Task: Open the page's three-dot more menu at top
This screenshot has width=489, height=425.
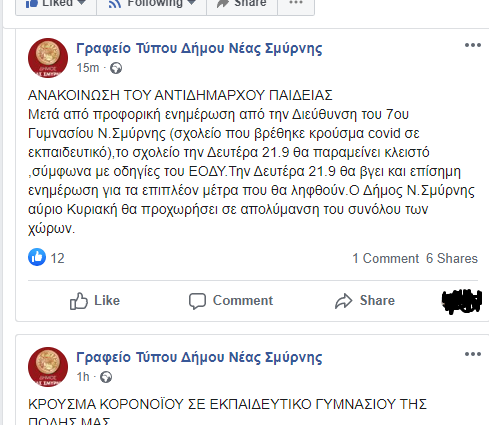Action: 296,7
